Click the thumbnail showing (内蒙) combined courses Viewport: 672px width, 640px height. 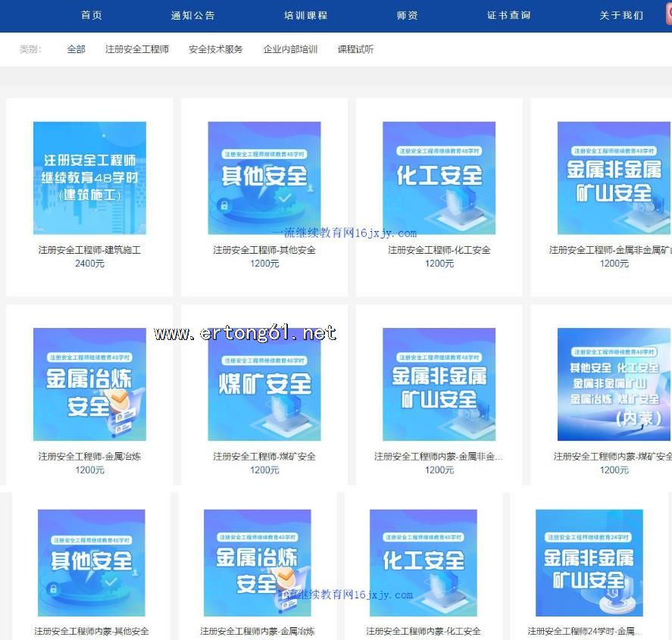point(614,384)
